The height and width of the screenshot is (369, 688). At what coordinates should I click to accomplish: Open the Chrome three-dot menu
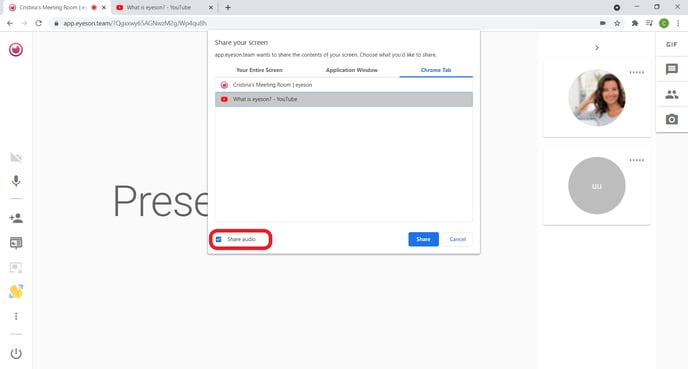[678, 23]
